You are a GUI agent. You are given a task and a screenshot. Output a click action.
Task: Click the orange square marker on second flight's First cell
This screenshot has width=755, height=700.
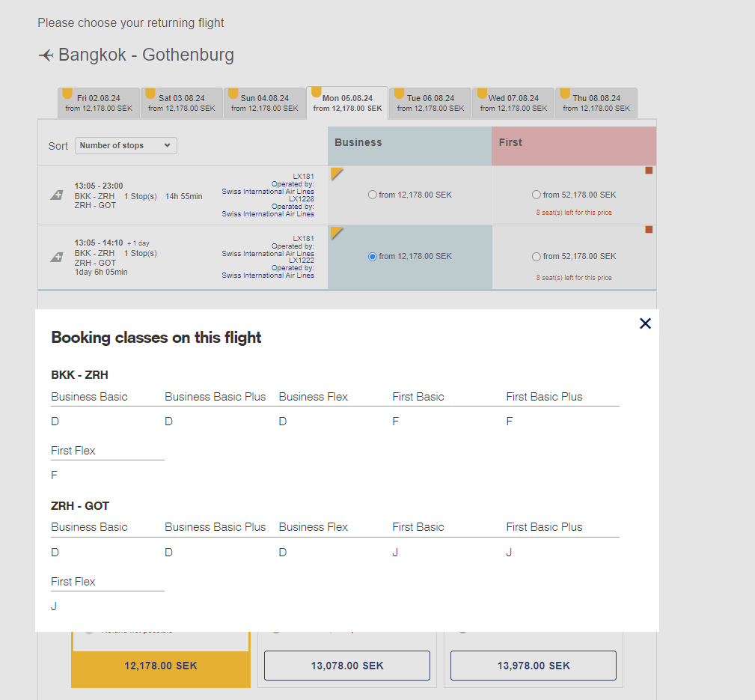tap(649, 230)
